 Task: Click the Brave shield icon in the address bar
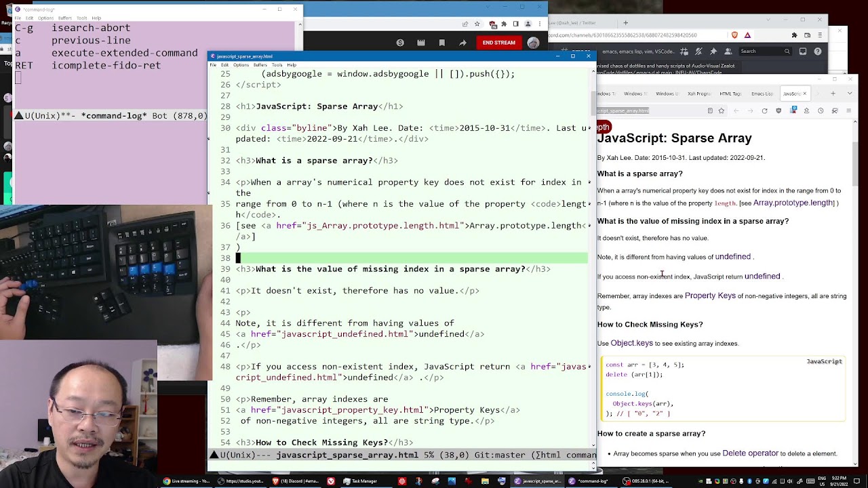pos(734,35)
